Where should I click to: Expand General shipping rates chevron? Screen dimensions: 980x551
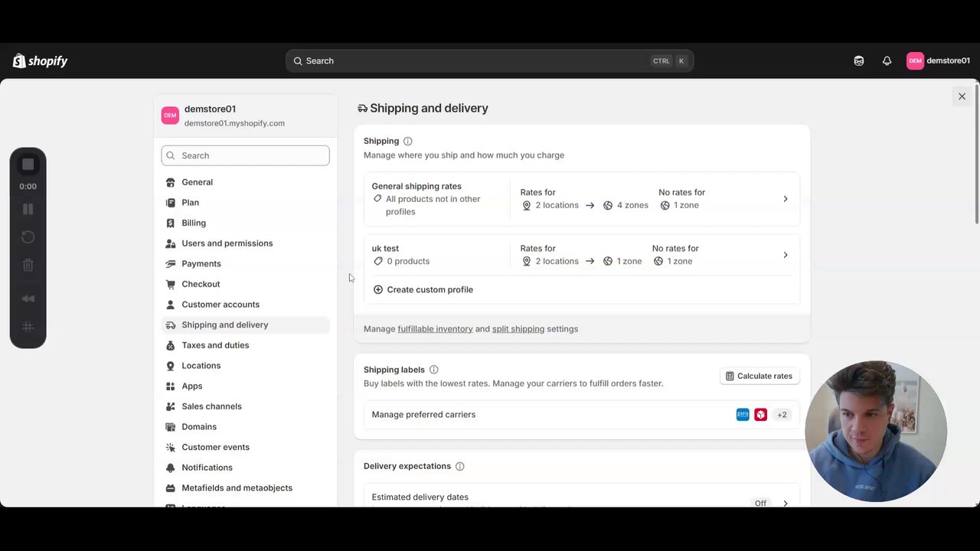pyautogui.click(x=785, y=199)
